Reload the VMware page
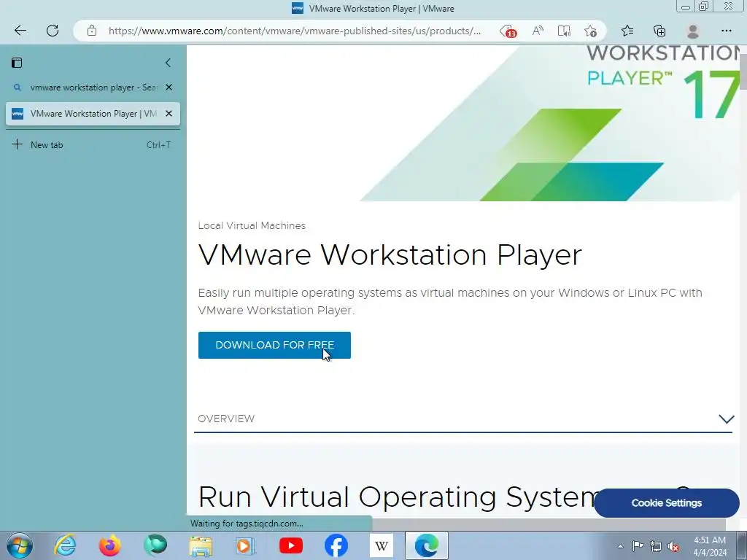Viewport: 747px width, 560px height. click(53, 31)
